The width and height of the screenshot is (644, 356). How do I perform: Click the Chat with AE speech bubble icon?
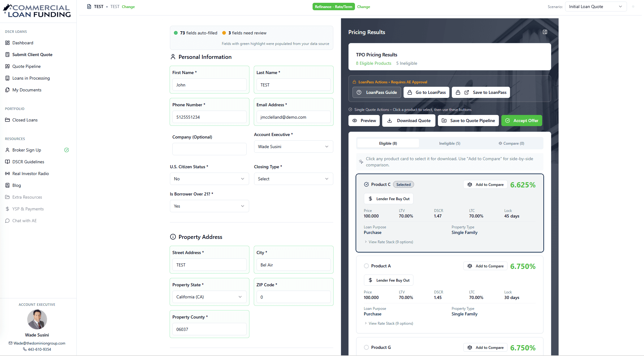click(x=7, y=221)
